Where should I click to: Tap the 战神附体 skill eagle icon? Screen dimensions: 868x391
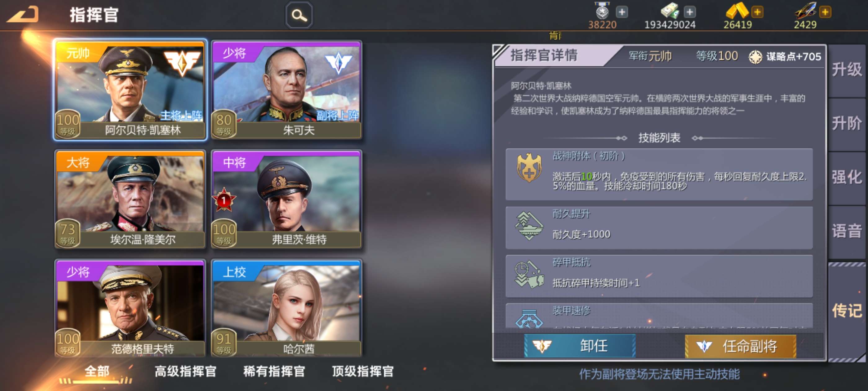[529, 168]
